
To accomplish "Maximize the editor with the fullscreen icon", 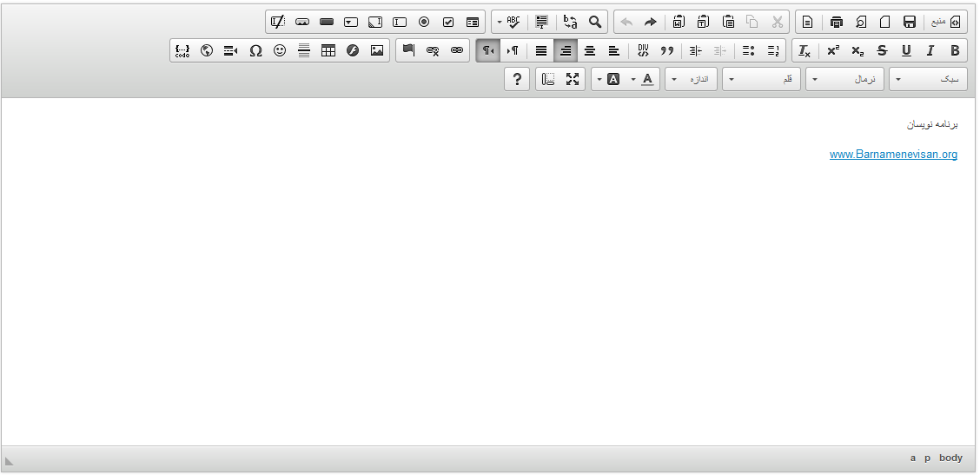I will [573, 79].
